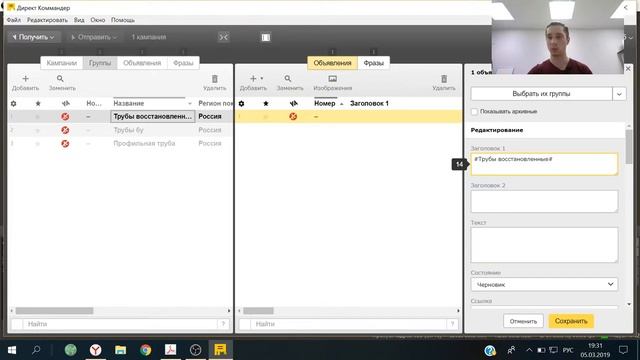Click into Текст field
The width and height of the screenshot is (640, 360).
(544, 245)
